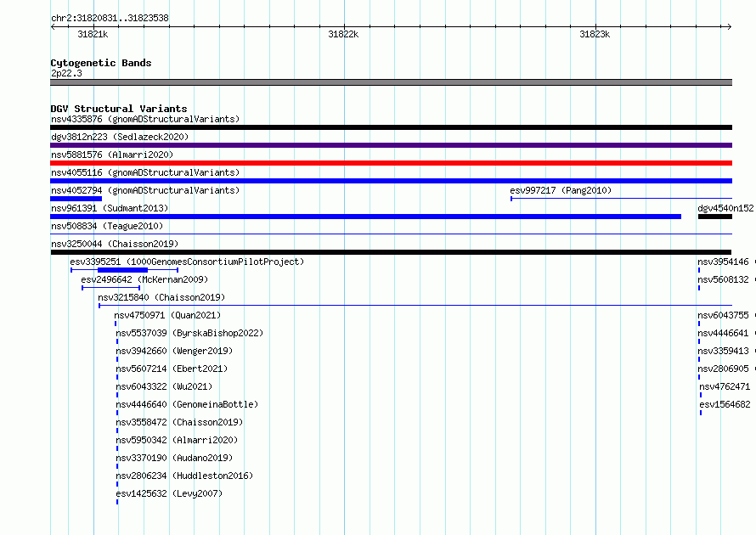Click the esv2496642 thin blue feature line
756x535 pixels.
(111, 288)
